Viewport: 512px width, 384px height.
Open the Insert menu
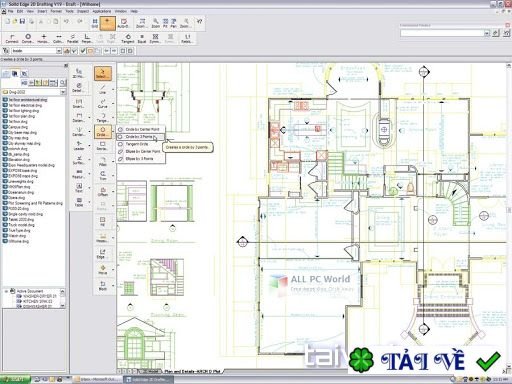click(x=42, y=11)
